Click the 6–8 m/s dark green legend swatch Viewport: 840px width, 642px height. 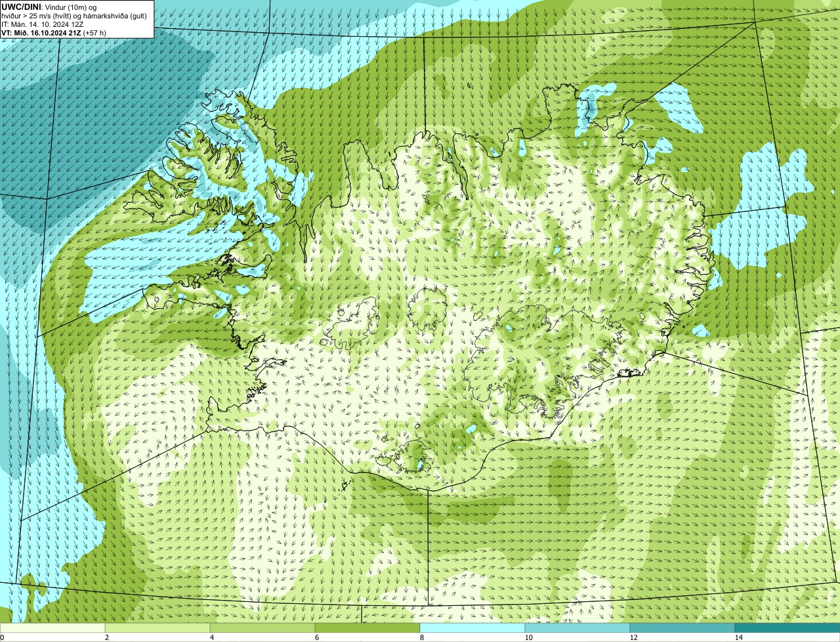367,628
